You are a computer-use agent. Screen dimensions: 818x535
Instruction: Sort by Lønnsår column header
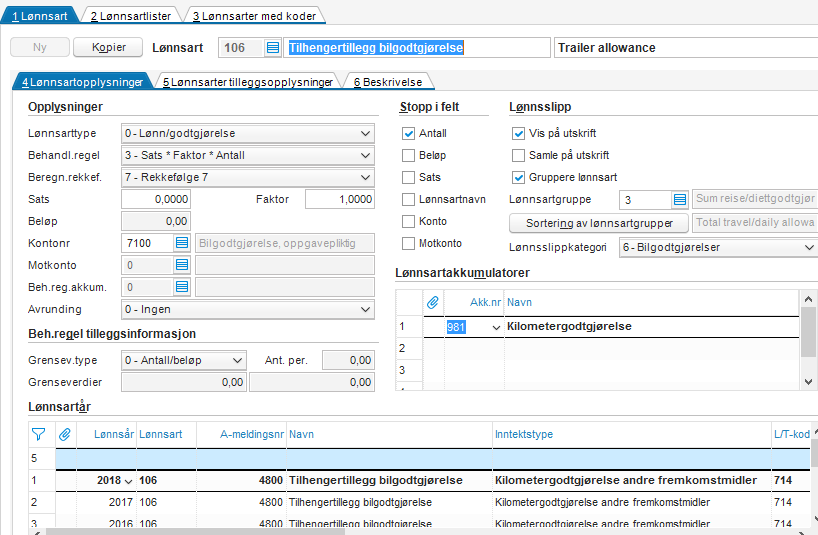(114, 434)
